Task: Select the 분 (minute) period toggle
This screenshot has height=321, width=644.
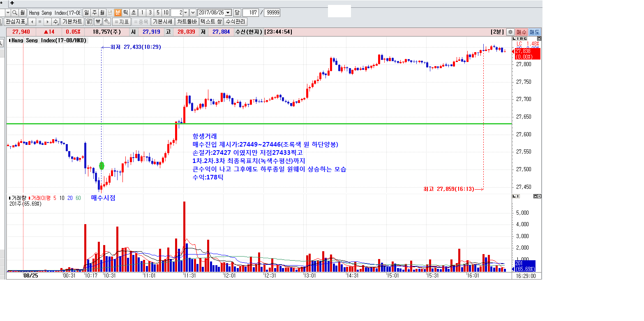Action: point(118,13)
